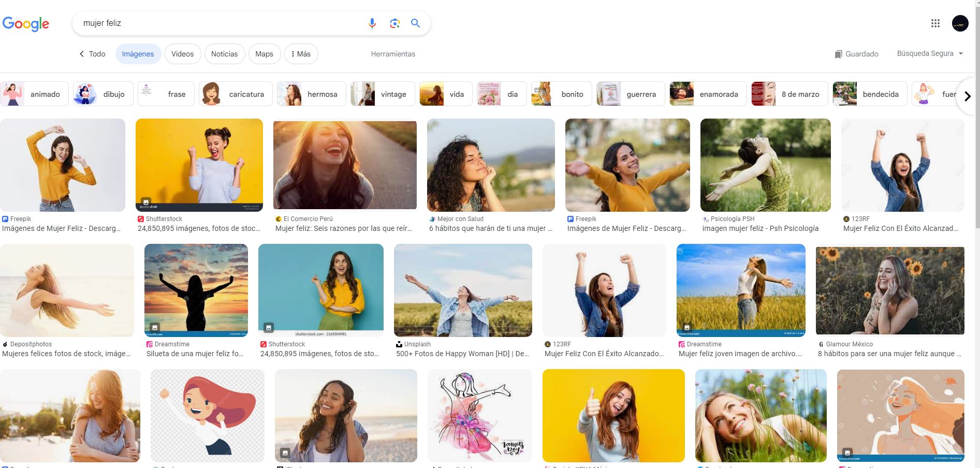Open thumbs-up woman on yellow background
The height and width of the screenshot is (468, 980).
click(613, 416)
